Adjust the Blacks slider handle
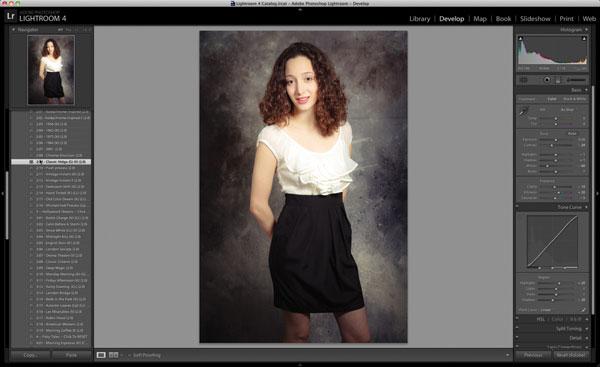This screenshot has height=367, width=600. click(556, 171)
